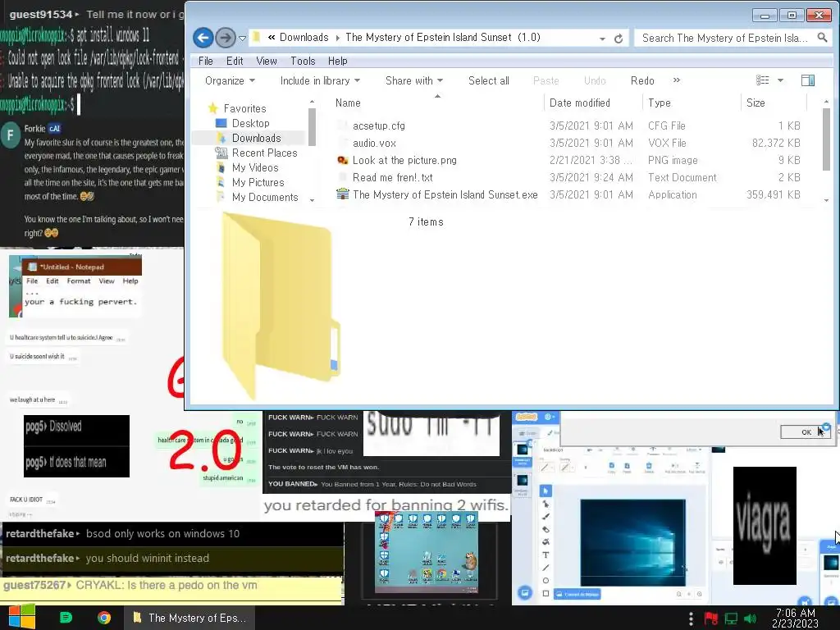This screenshot has width=840, height=630.
Task: Select Downloads in the navigation pane
Action: click(256, 138)
